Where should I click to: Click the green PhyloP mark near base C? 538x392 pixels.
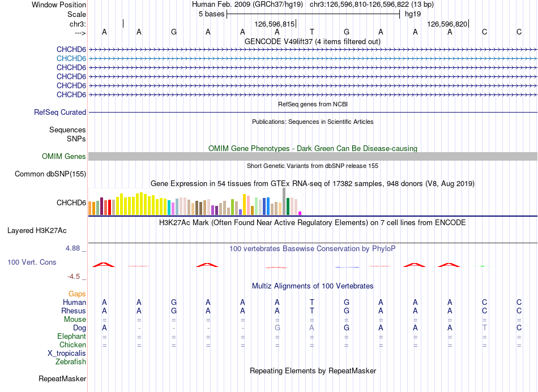pos(483,266)
